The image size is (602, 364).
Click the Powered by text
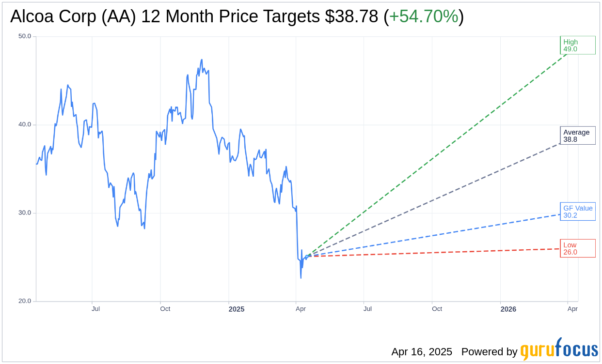tap(489, 352)
